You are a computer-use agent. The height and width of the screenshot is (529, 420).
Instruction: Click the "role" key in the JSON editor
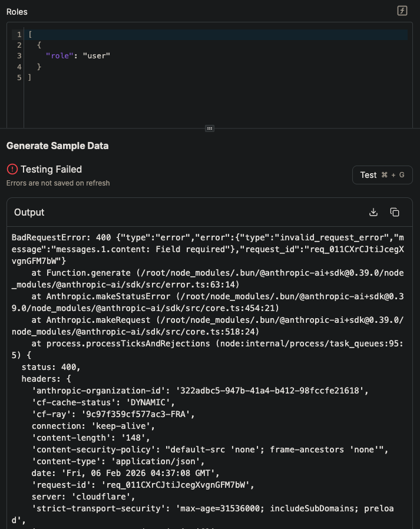59,56
